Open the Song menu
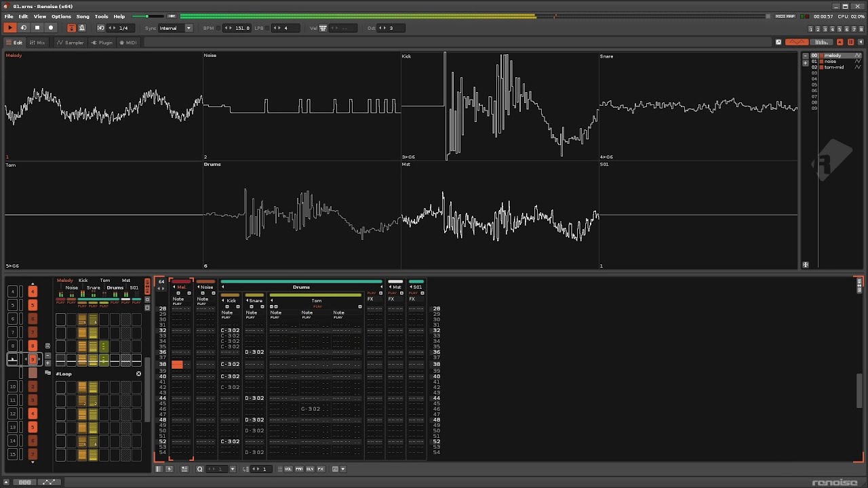Screen dimensions: 868x488 click(83, 16)
